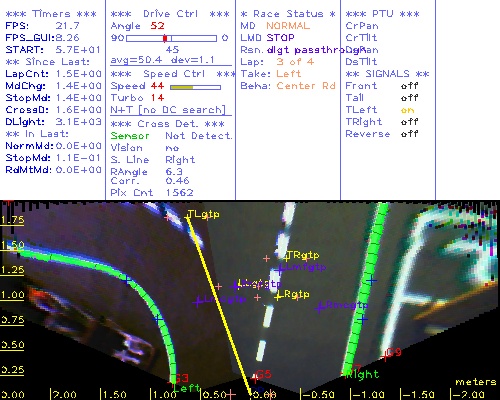Click the CrossD value 1.6E+00
Image resolution: width=500 pixels, height=400 pixels.
79,110
